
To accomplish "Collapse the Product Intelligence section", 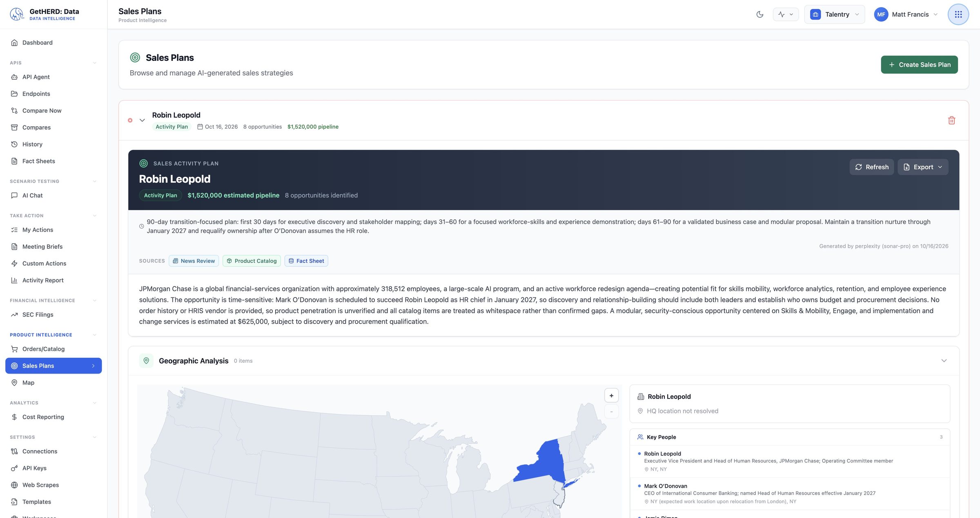I will point(95,335).
